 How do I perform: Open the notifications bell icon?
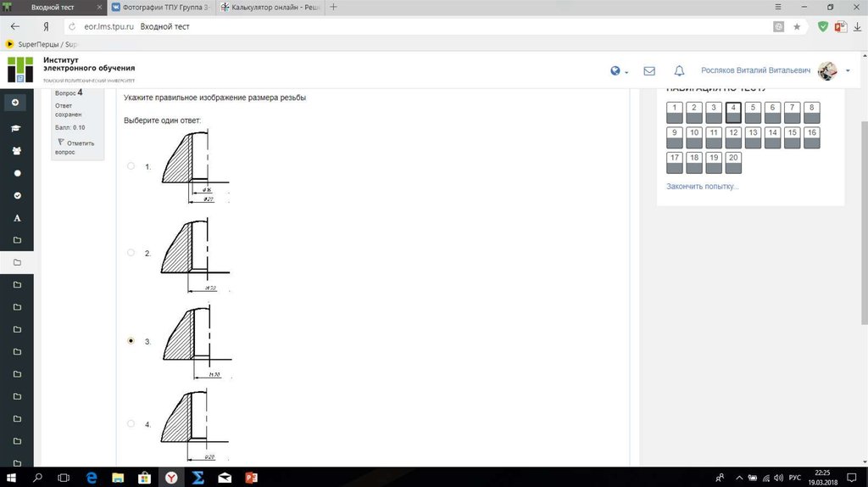(x=679, y=71)
